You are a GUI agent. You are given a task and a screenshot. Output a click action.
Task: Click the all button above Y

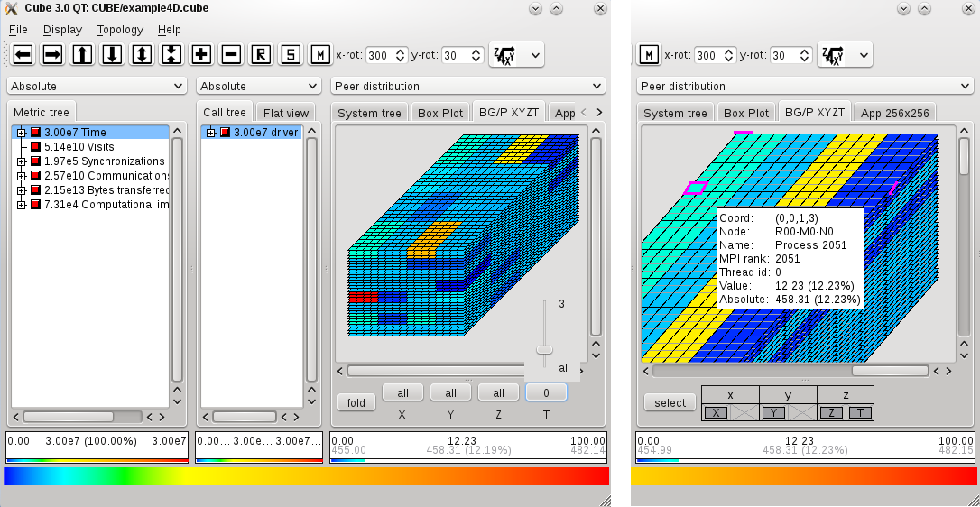click(450, 392)
